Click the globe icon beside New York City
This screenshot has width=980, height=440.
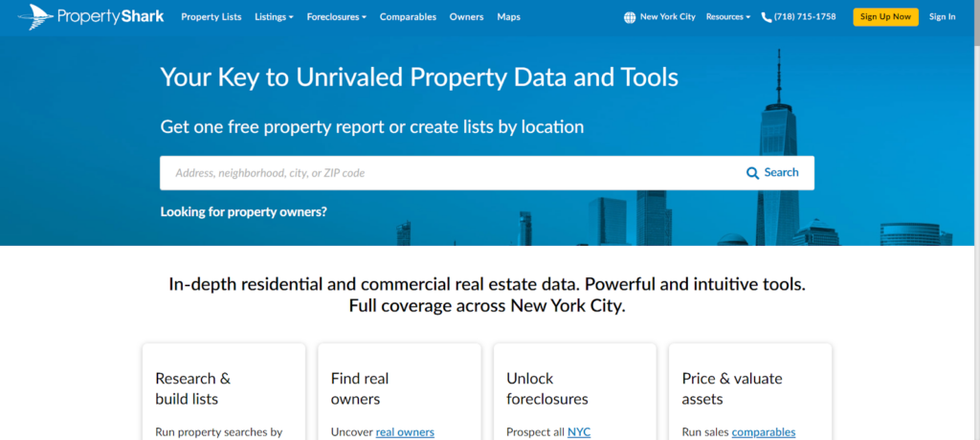630,17
